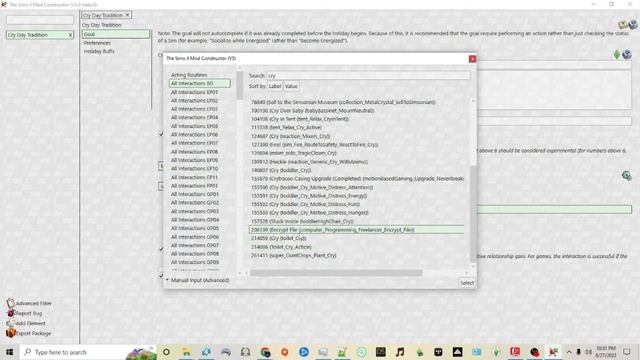
Task: Select the 'Cry Over Baby' interaction entry
Action: click(312, 111)
